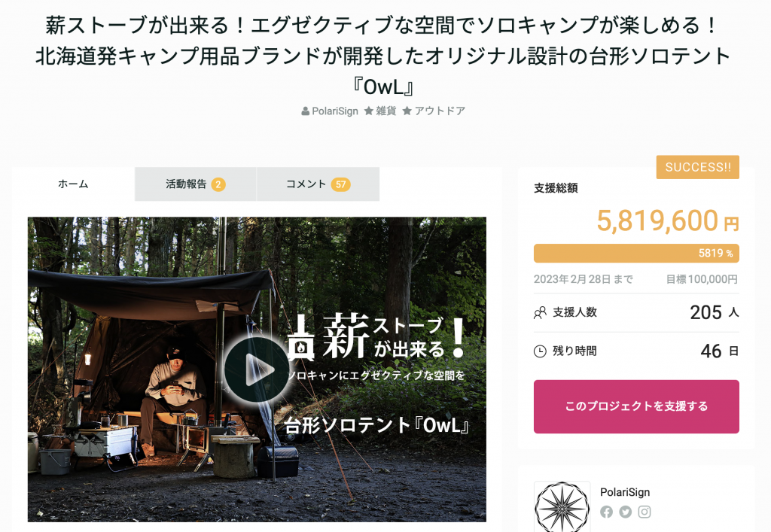Open the 活動報告 tab

point(195,184)
